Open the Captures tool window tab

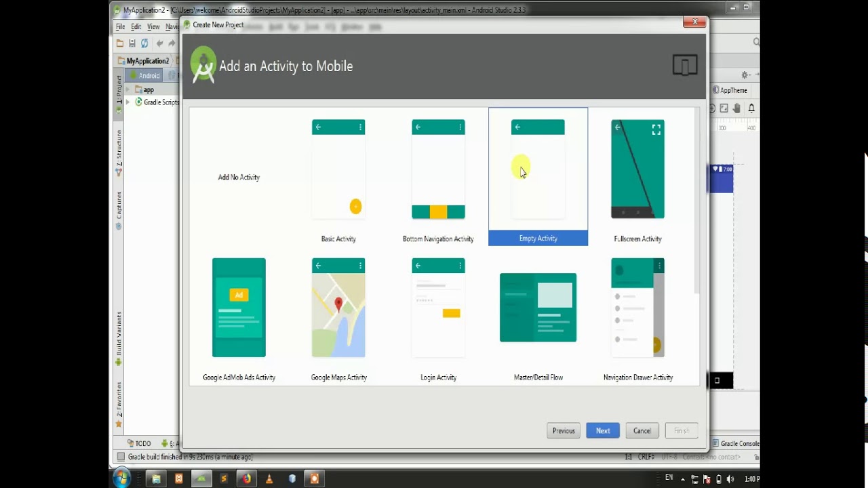point(119,210)
